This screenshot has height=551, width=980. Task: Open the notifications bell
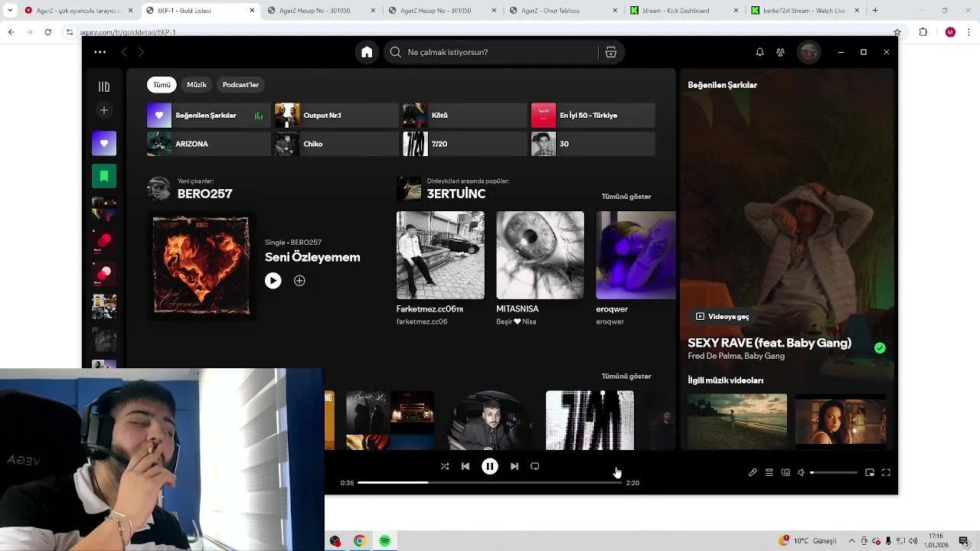(759, 52)
